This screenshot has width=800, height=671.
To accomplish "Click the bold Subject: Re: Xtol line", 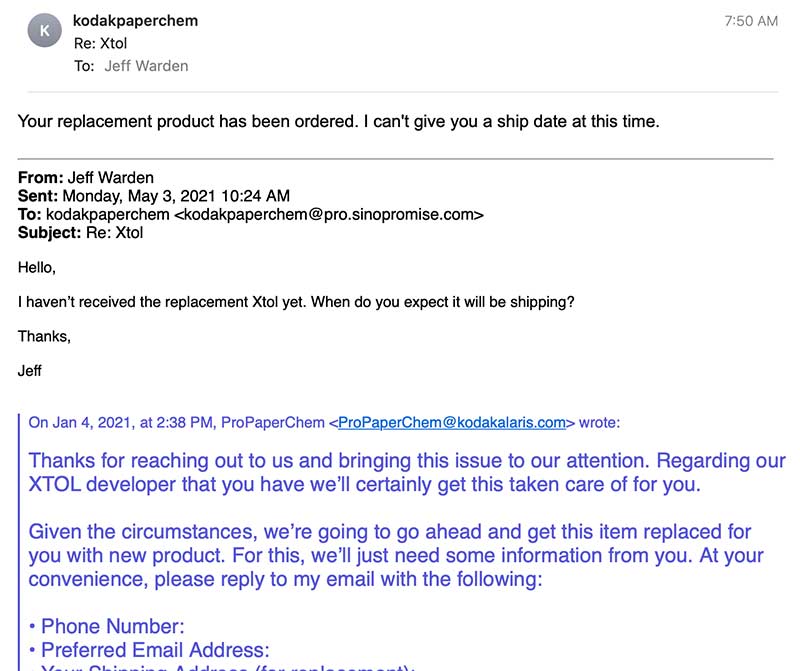I will tap(81, 233).
